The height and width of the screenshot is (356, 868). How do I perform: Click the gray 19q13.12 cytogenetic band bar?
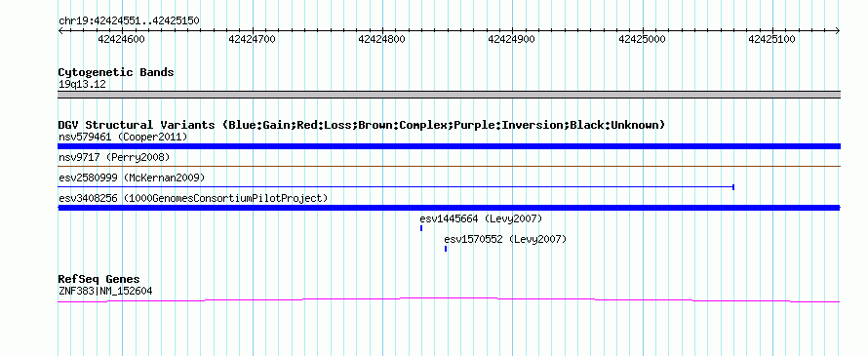point(449,95)
